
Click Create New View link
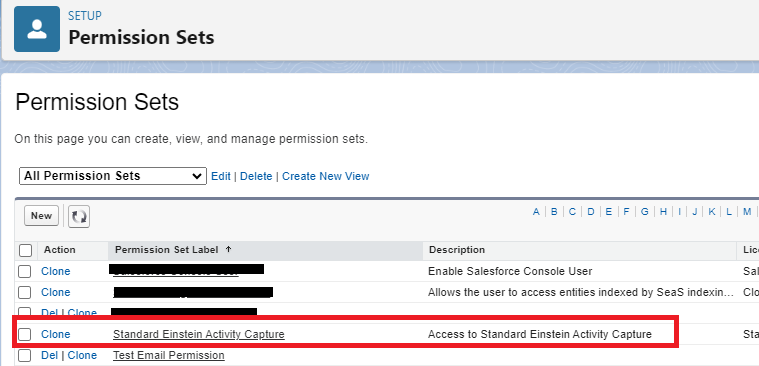pyautogui.click(x=326, y=176)
